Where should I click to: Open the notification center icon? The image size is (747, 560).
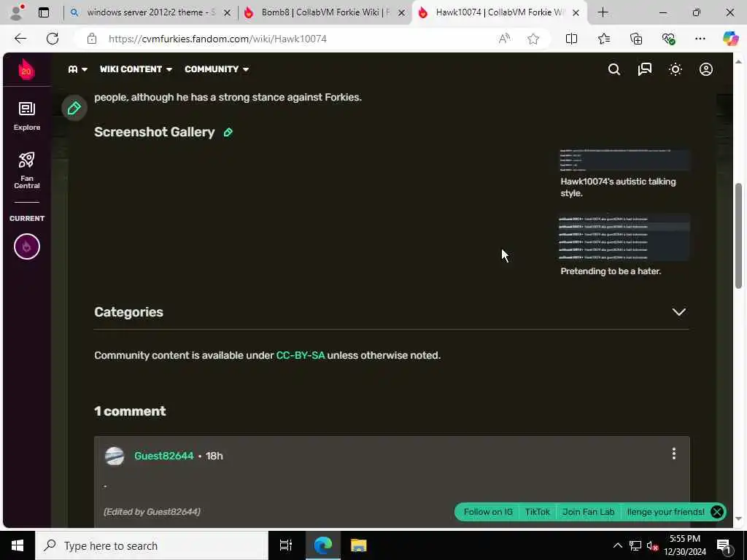click(x=724, y=545)
